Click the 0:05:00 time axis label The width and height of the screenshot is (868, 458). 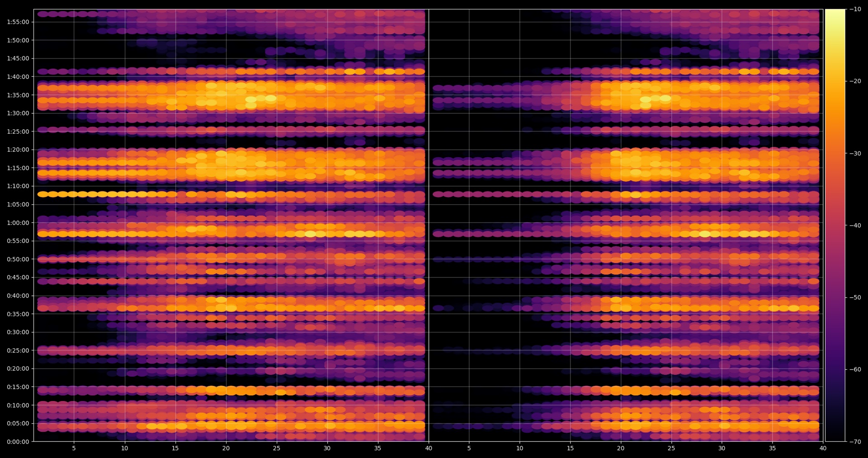18,424
